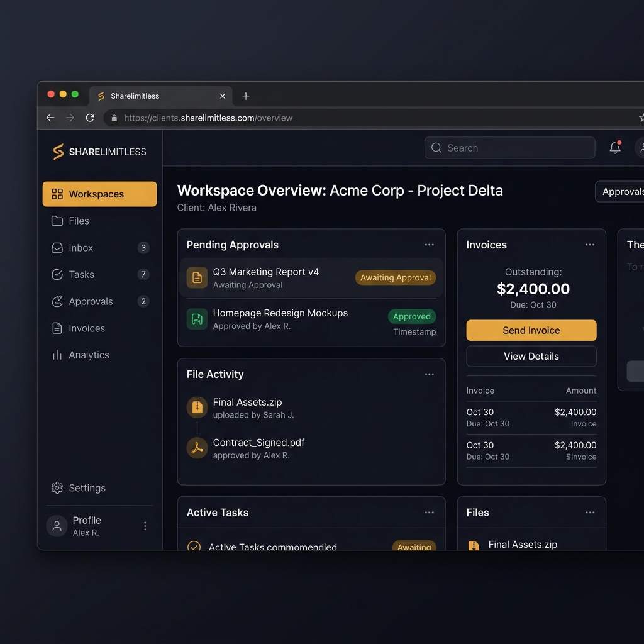The image size is (644, 644).
Task: Open Inbox in the sidebar
Action: coord(99,248)
